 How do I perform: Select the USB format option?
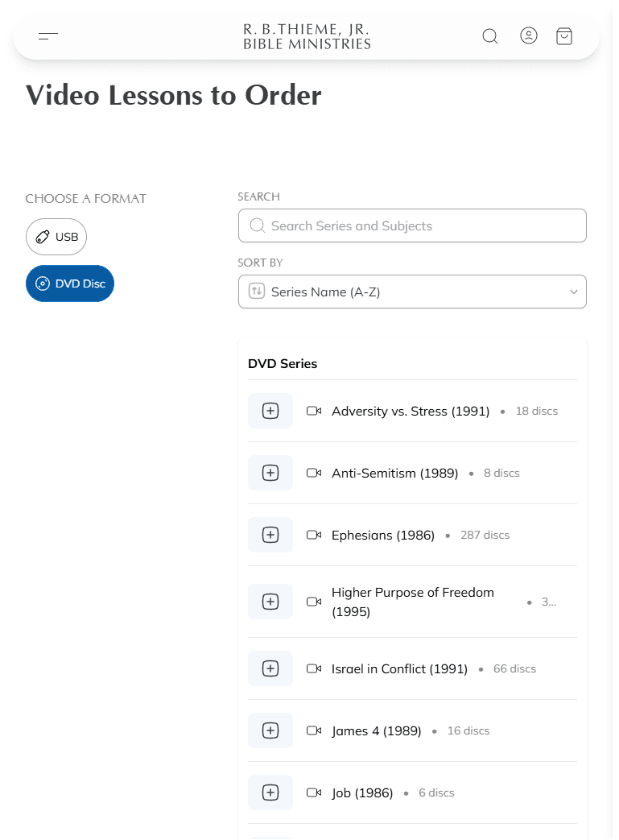tap(56, 237)
